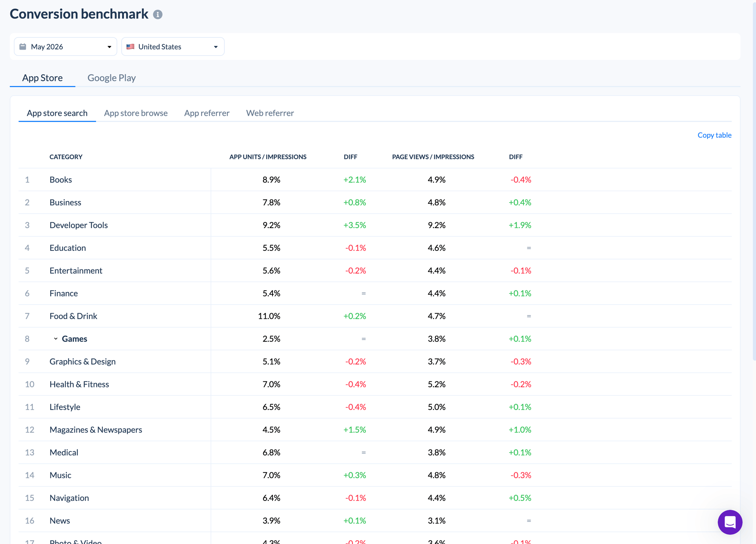Open the Web referrer tab

coord(270,113)
